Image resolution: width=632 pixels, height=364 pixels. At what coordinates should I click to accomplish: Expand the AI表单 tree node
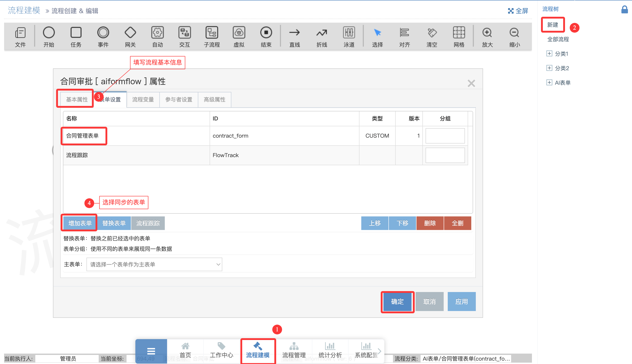pyautogui.click(x=549, y=82)
